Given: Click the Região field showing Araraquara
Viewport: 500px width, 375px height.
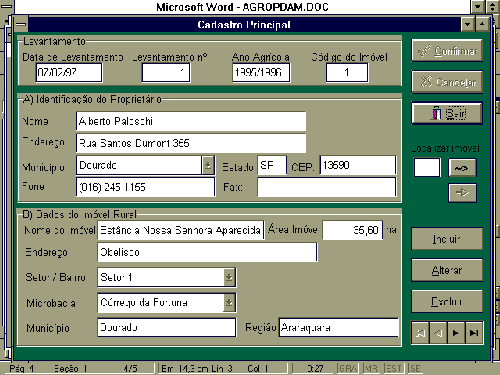Looking at the screenshot, I should [339, 327].
